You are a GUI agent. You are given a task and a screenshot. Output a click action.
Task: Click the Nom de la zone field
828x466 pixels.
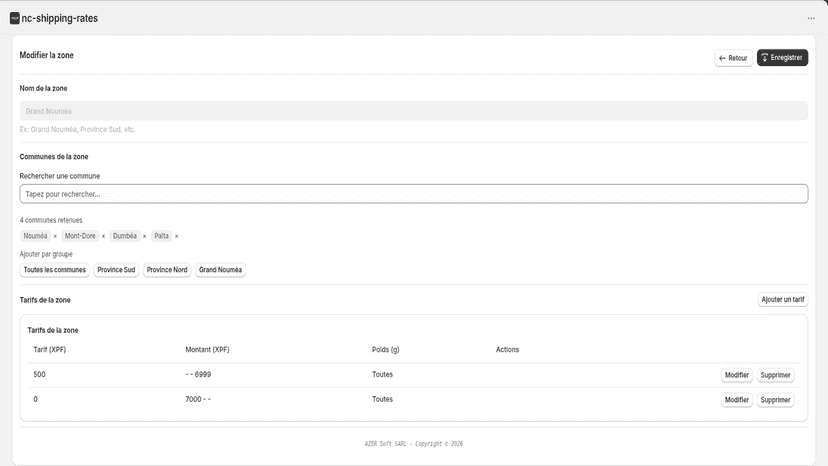[413, 111]
